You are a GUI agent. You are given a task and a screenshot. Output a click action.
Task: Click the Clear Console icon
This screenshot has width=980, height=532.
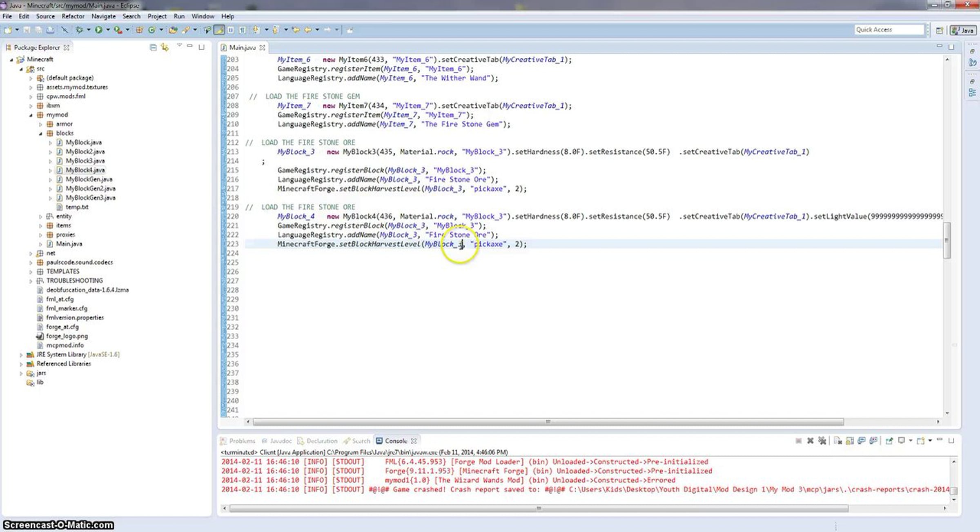pyautogui.click(x=837, y=441)
